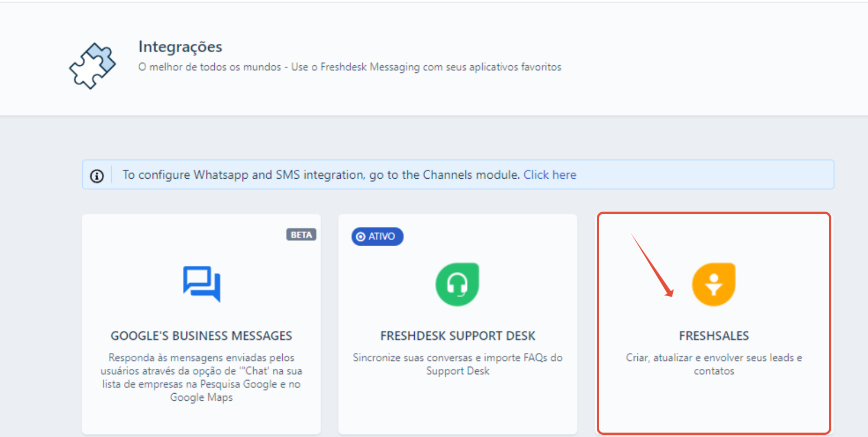This screenshot has height=437, width=868.
Task: Click the 'Criar, atualizar e envolver' description
Action: pos(713,364)
